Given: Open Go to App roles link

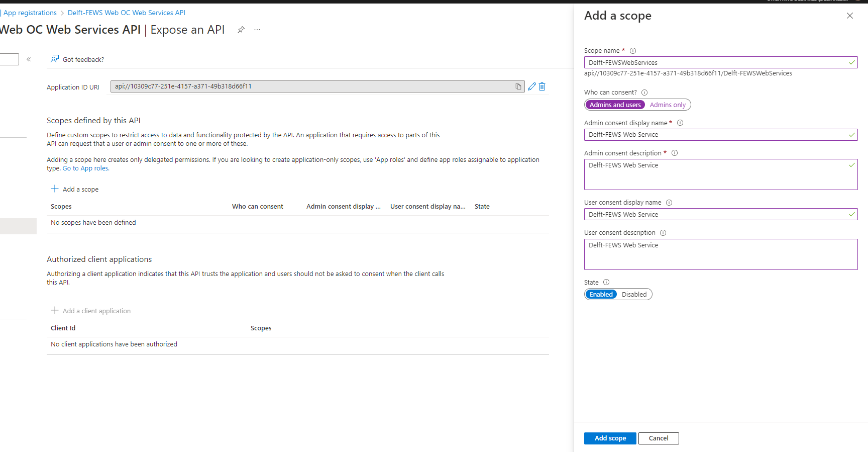Looking at the screenshot, I should coord(86,168).
